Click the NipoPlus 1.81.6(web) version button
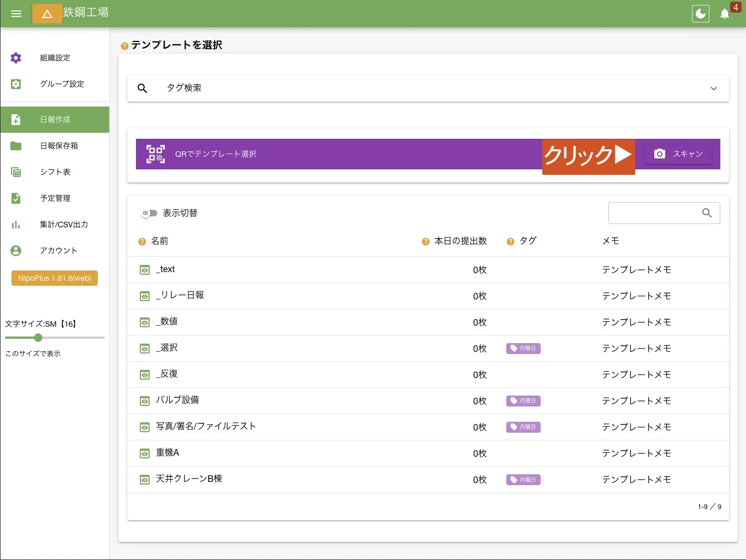The image size is (746, 560). (55, 278)
